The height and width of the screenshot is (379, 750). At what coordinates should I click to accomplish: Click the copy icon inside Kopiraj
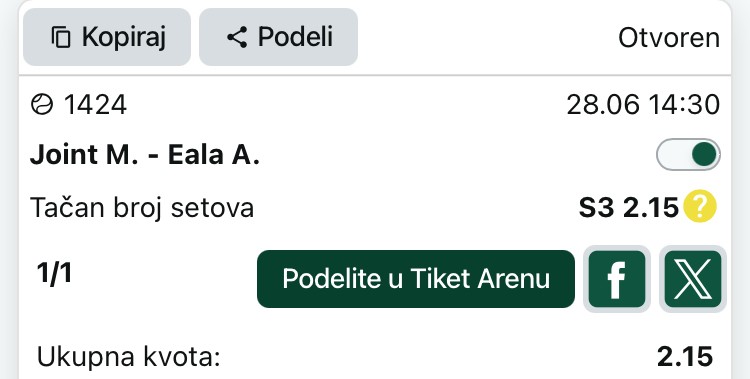click(61, 37)
